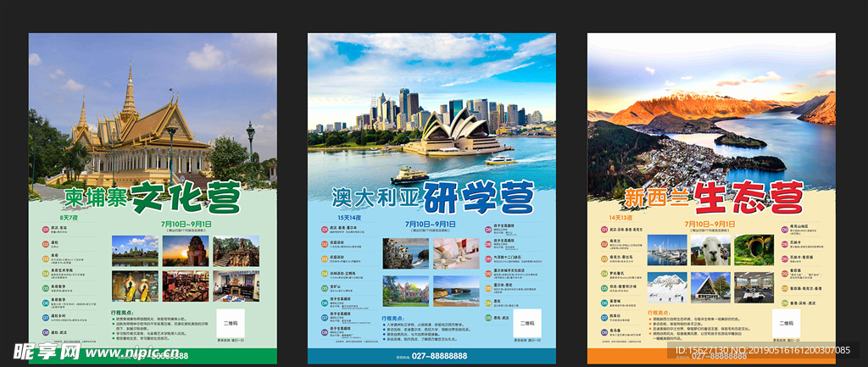
Task: Select the coastal cliffs beach thumbnail
Action: pos(456,291)
